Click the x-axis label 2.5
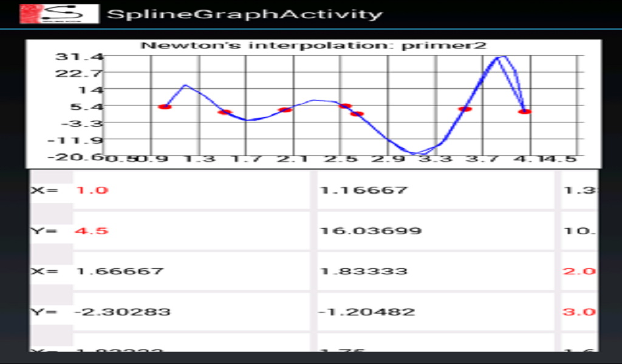 341,159
